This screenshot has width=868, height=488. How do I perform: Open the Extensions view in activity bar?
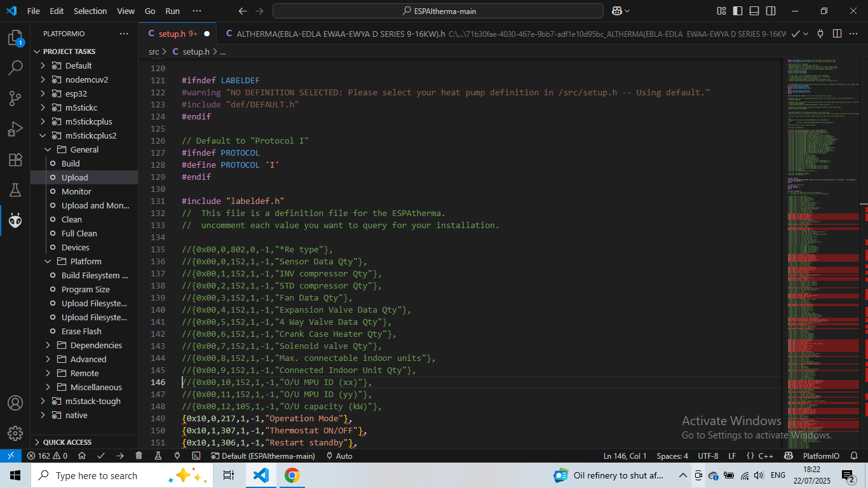[15, 159]
